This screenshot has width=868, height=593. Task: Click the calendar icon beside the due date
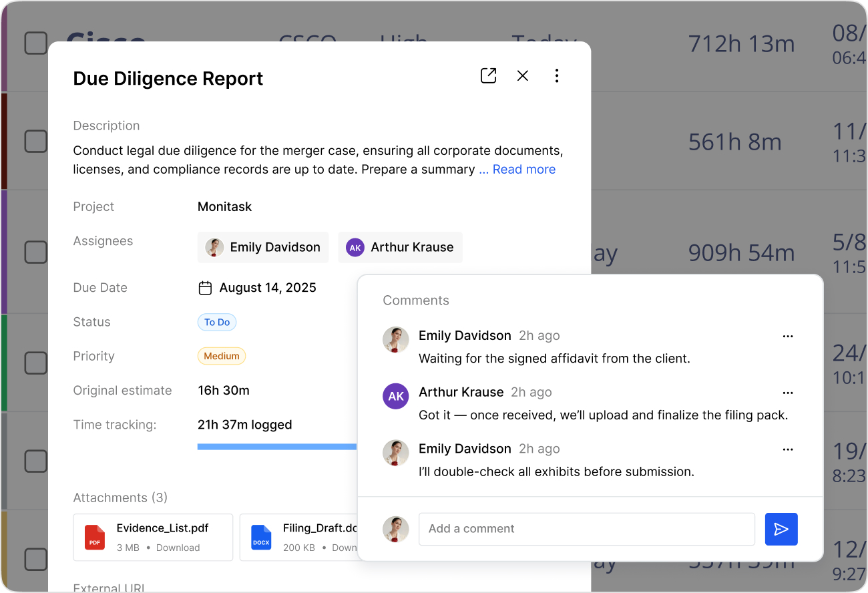(204, 287)
